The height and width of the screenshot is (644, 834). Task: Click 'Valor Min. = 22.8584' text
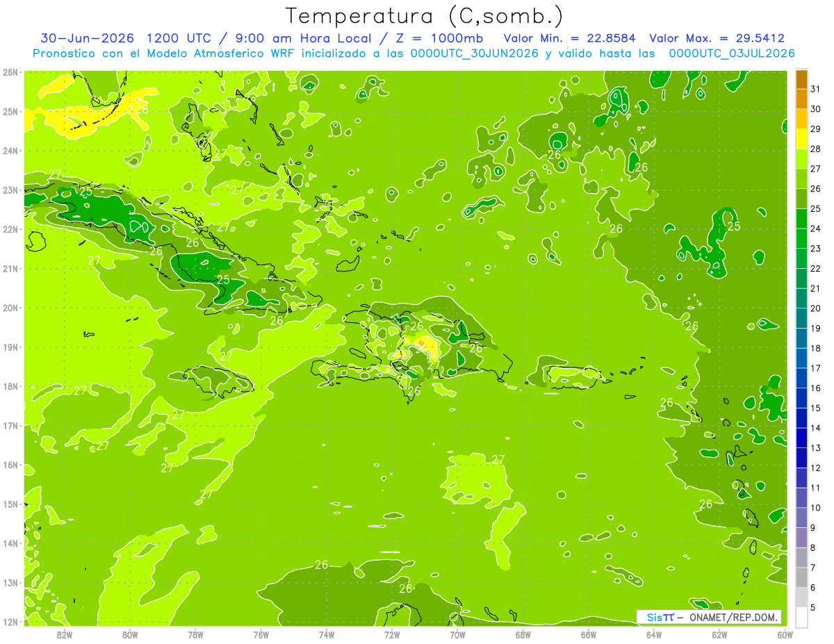tap(569, 38)
